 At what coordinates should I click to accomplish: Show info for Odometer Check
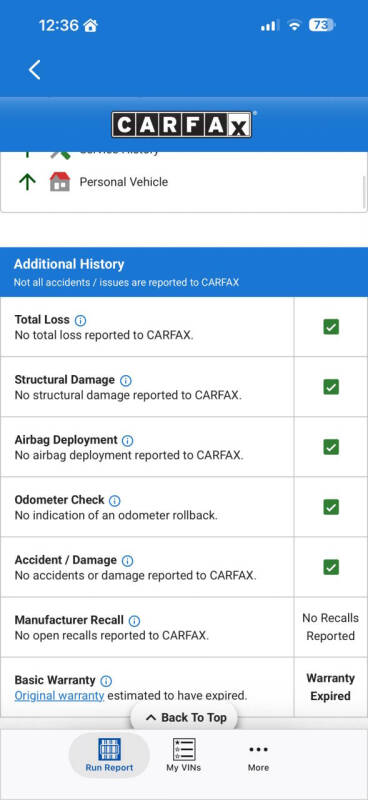point(115,501)
